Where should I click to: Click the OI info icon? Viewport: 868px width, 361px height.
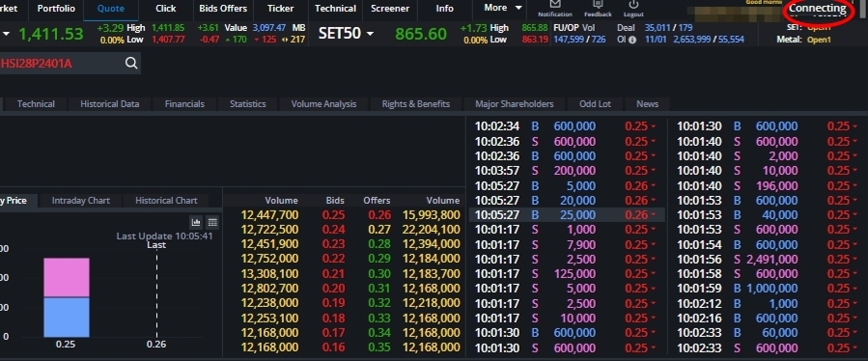point(632,40)
